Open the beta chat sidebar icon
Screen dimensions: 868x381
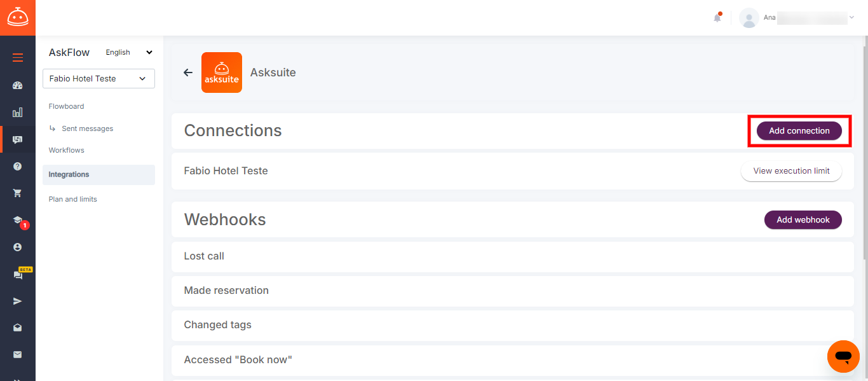pos(18,275)
